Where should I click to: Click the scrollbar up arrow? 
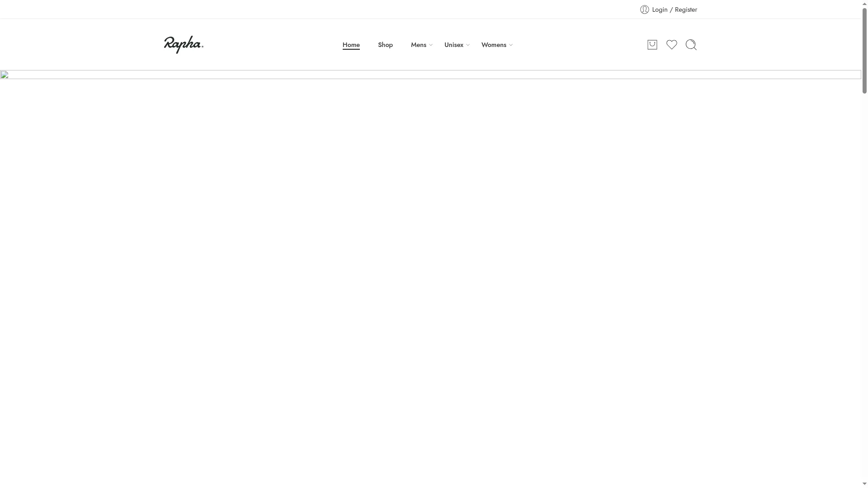point(864,3)
